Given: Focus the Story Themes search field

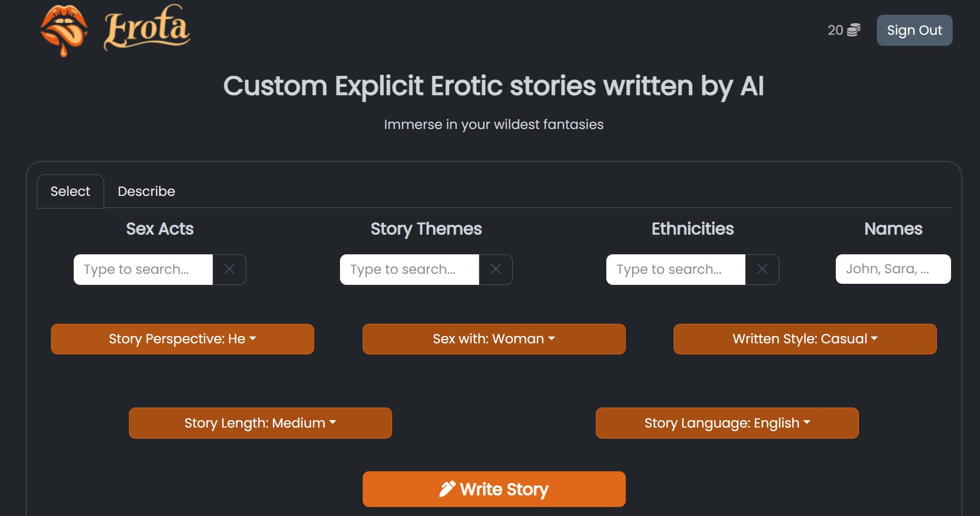Looking at the screenshot, I should [409, 269].
